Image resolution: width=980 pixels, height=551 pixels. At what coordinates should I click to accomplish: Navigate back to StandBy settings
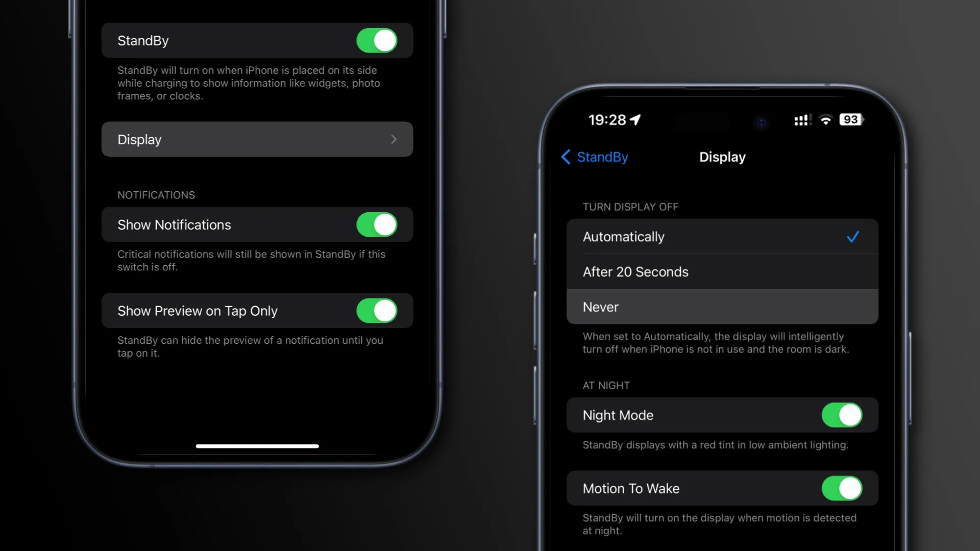coord(594,156)
